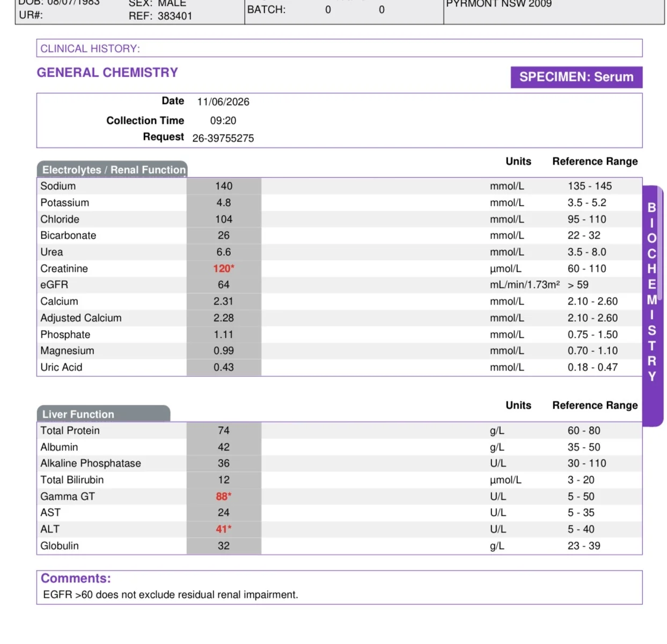
Task: Click the Magnesium value 0.99
Action: 224,351
